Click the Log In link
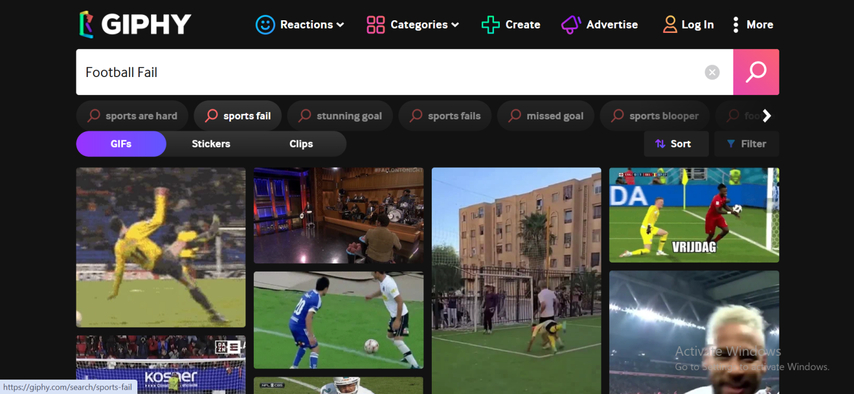854x394 pixels. (x=698, y=25)
